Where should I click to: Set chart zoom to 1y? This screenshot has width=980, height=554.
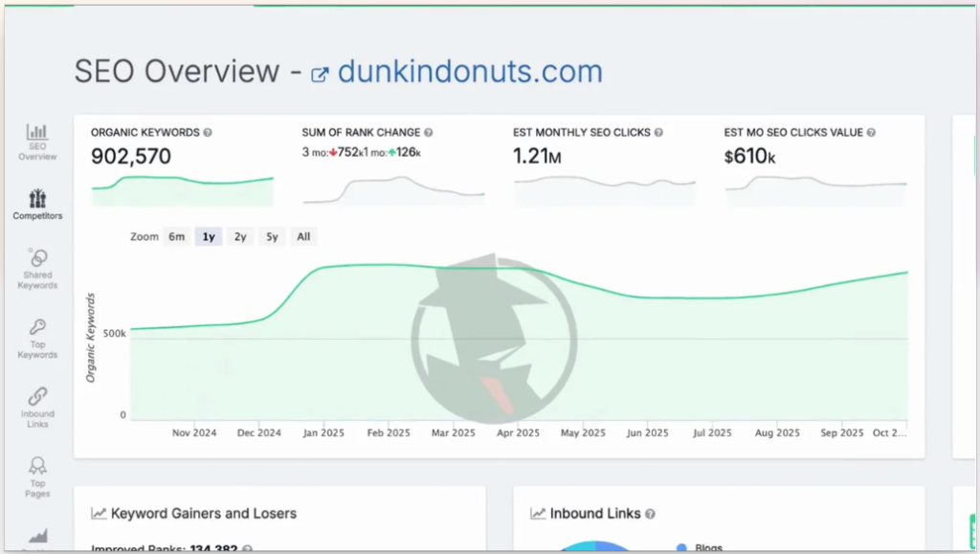point(209,236)
